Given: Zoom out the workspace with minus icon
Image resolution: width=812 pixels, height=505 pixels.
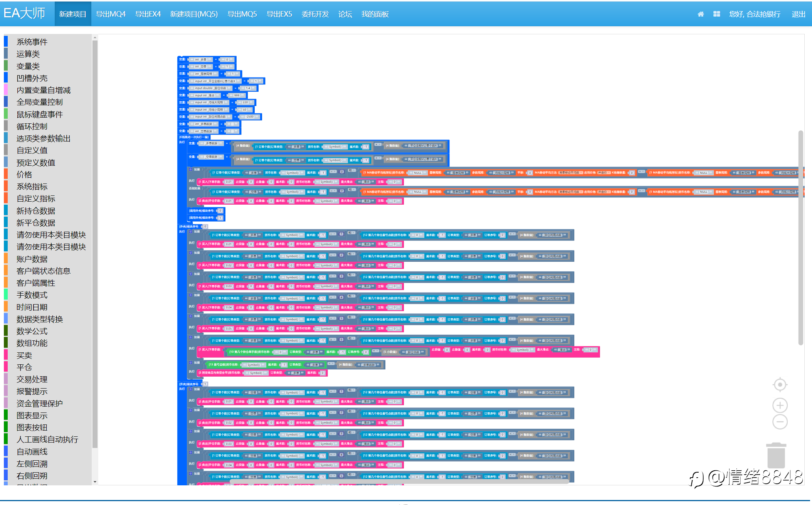Looking at the screenshot, I should [x=780, y=422].
